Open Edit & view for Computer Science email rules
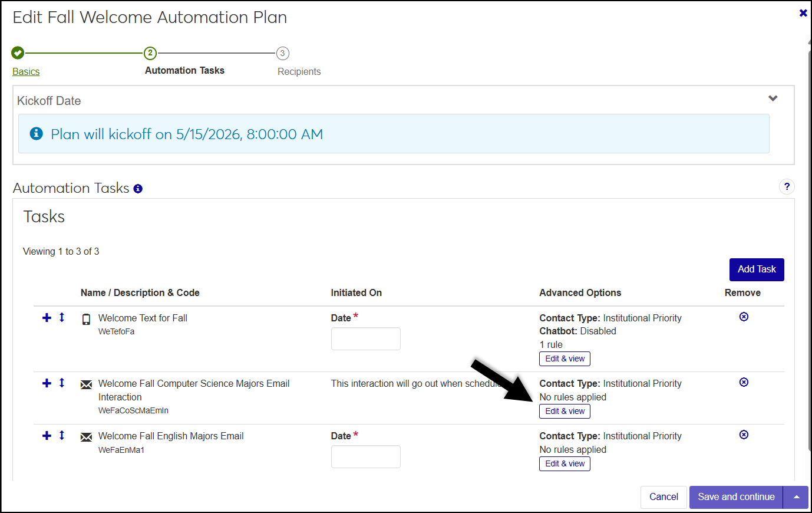 click(564, 411)
